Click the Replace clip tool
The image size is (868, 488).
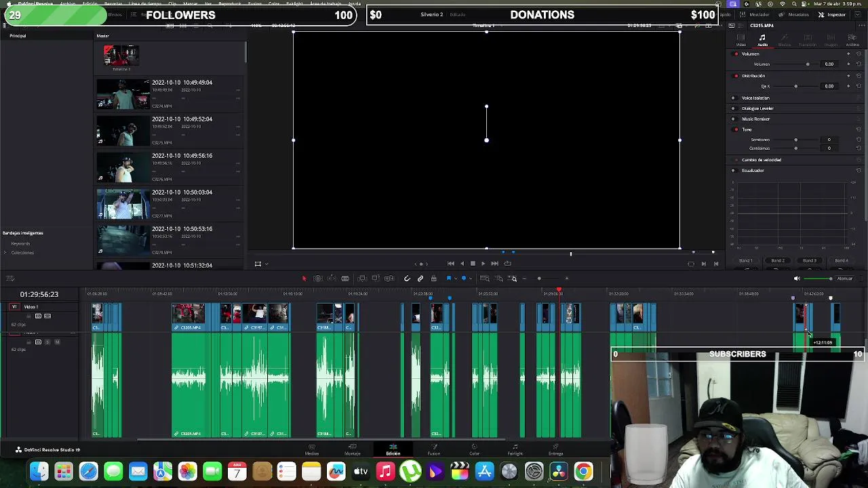click(389, 279)
